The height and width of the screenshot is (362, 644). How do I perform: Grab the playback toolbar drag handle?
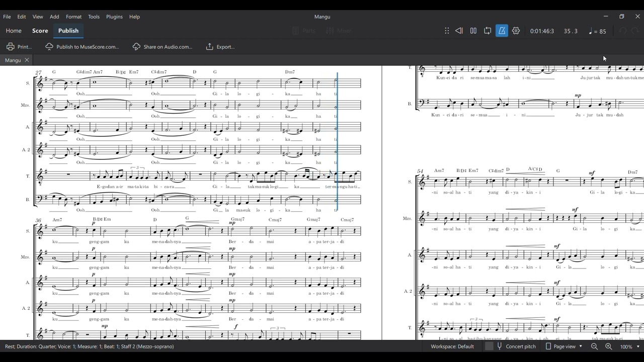446,31
